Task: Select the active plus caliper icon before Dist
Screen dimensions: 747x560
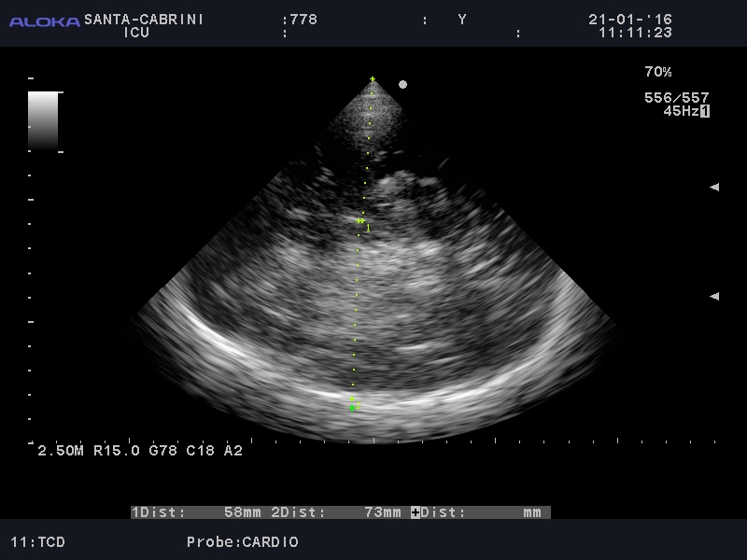Action: (x=416, y=512)
